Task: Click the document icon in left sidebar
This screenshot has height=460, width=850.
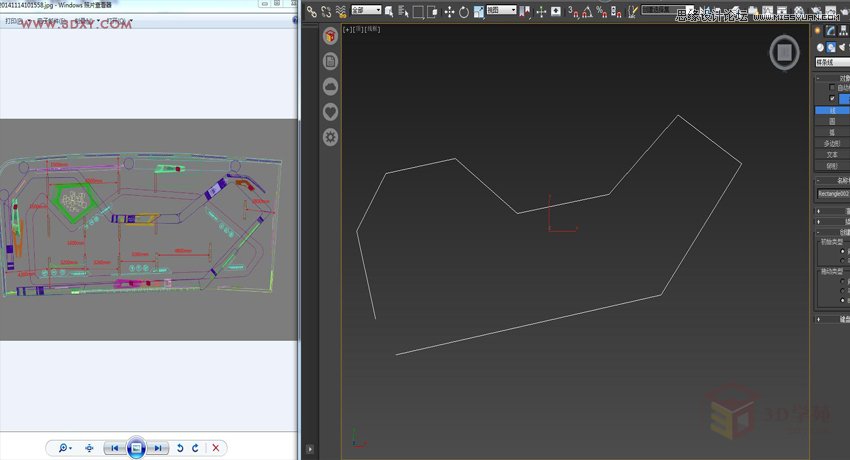Action: (331, 62)
